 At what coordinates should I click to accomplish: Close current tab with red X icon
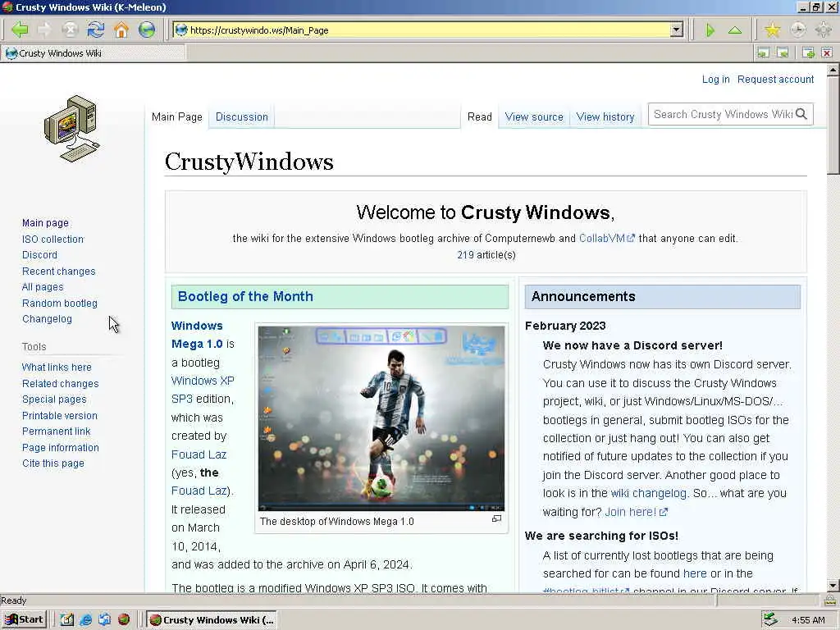(827, 52)
